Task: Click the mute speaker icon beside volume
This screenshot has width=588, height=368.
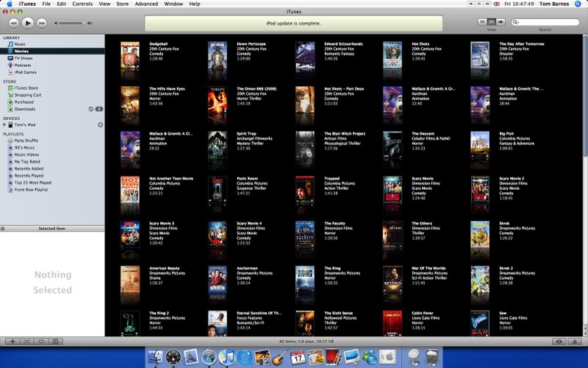Action: pos(56,24)
